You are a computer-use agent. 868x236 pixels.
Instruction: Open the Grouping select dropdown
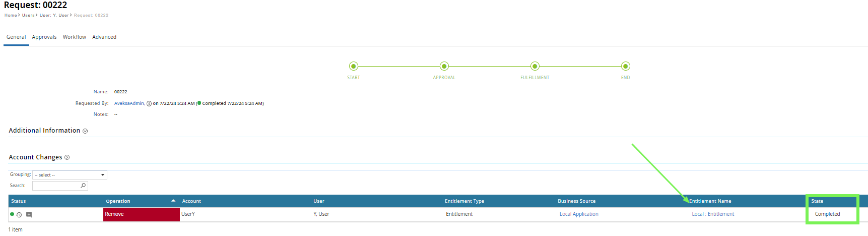point(70,175)
